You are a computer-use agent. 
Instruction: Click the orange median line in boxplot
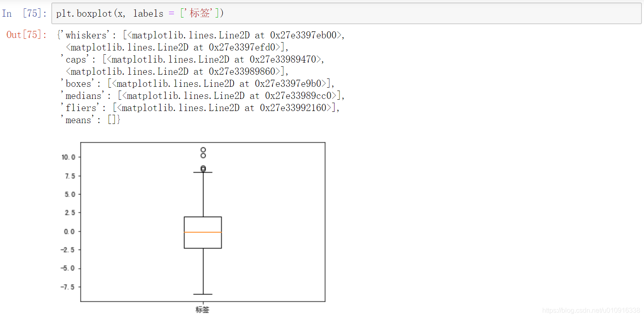pyautogui.click(x=203, y=232)
